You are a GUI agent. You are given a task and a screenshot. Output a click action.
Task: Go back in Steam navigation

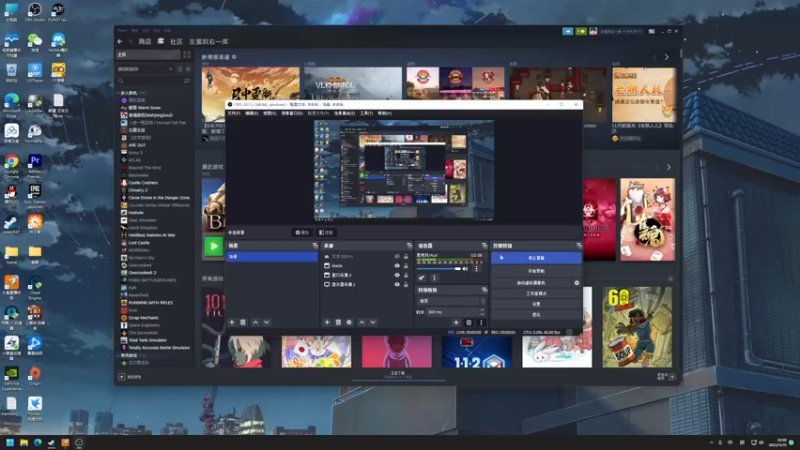[120, 41]
